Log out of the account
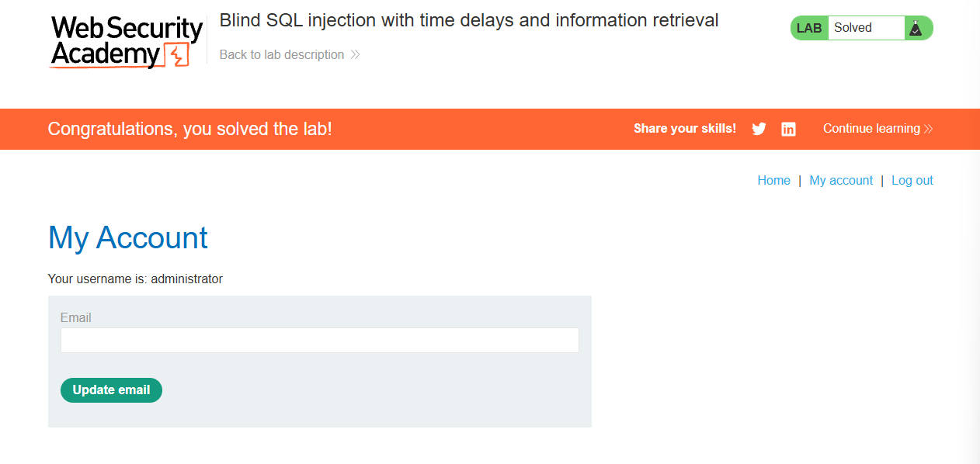The height and width of the screenshot is (464, 980). pos(912,180)
